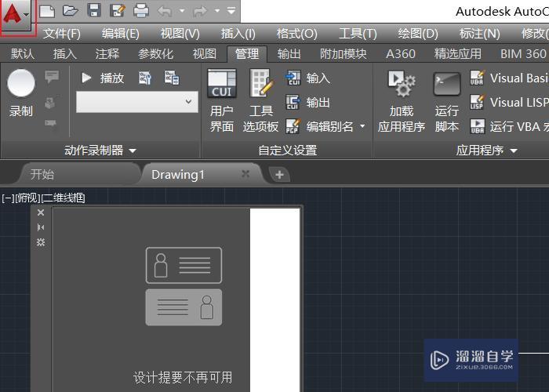Open the action macro name combo box
The image size is (549, 392).
coord(137,102)
